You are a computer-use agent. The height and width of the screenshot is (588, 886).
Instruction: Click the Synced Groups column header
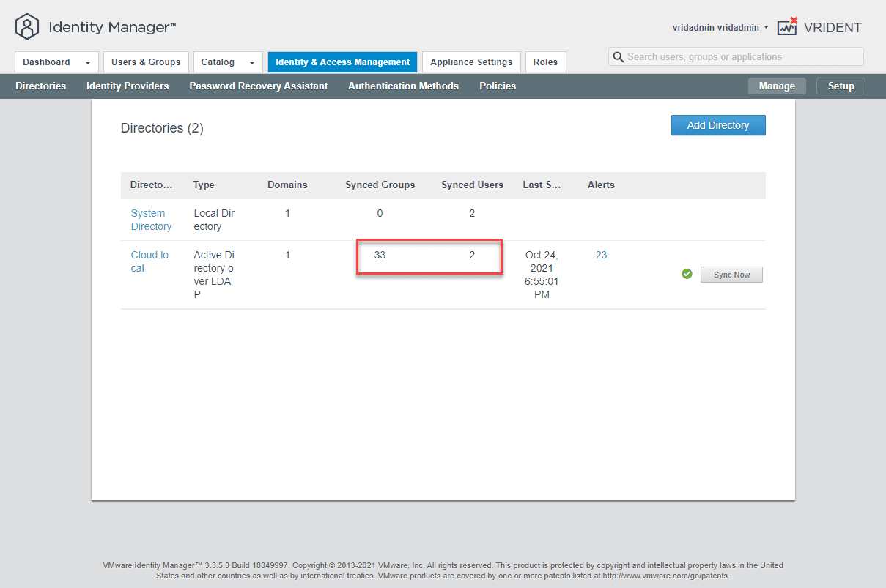tap(380, 185)
